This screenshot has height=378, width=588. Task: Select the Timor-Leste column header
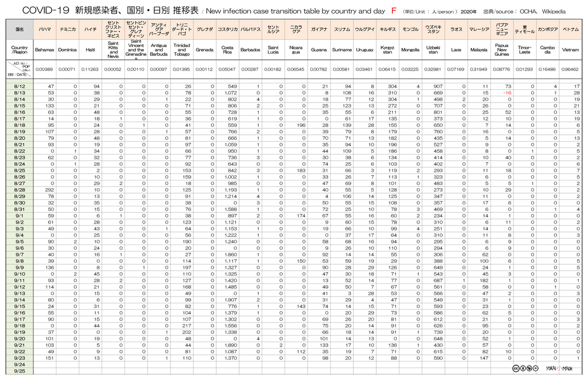[x=525, y=50]
